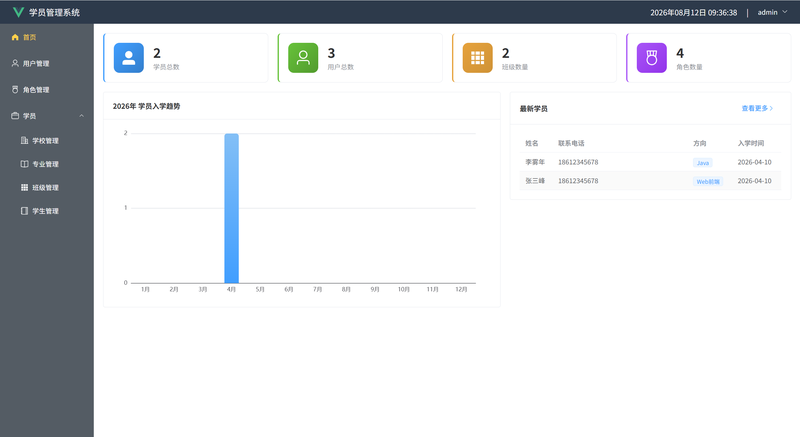This screenshot has width=800, height=437.
Task: Click the book icon beside 专业管理
Action: tap(24, 164)
